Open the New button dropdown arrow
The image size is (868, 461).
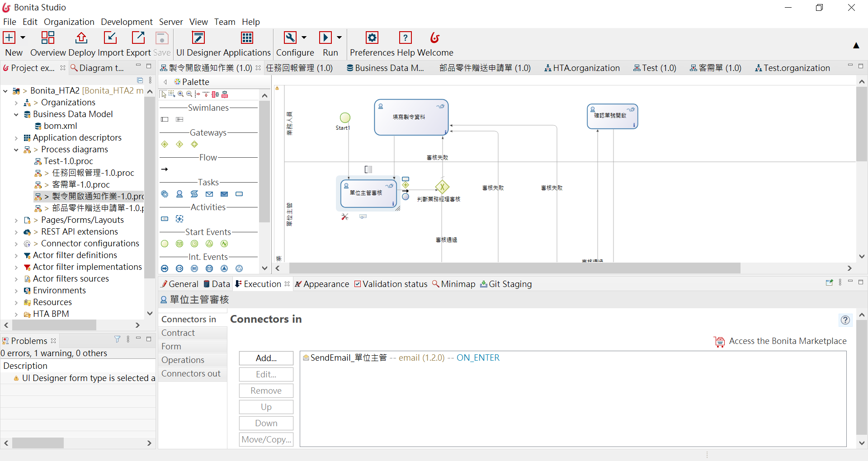tap(23, 38)
